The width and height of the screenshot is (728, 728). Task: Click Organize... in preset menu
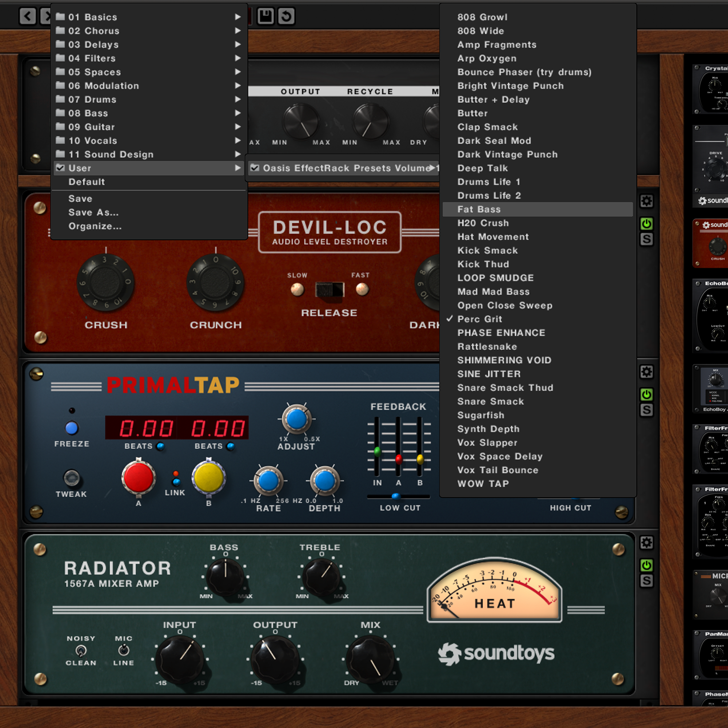pos(95,226)
